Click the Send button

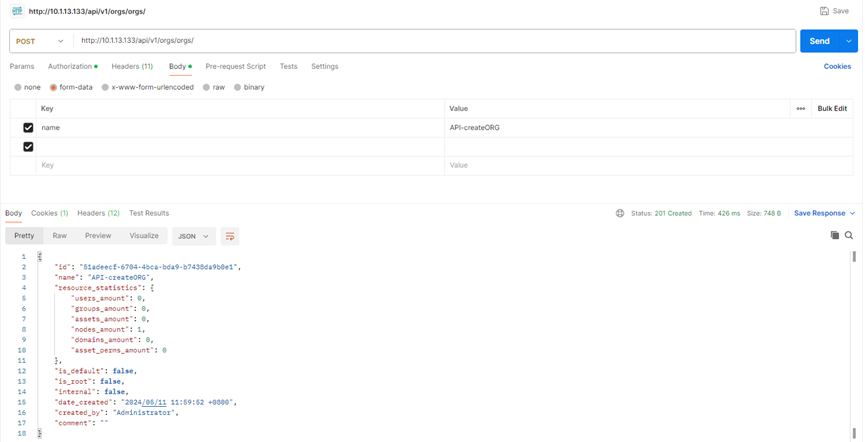(x=819, y=41)
